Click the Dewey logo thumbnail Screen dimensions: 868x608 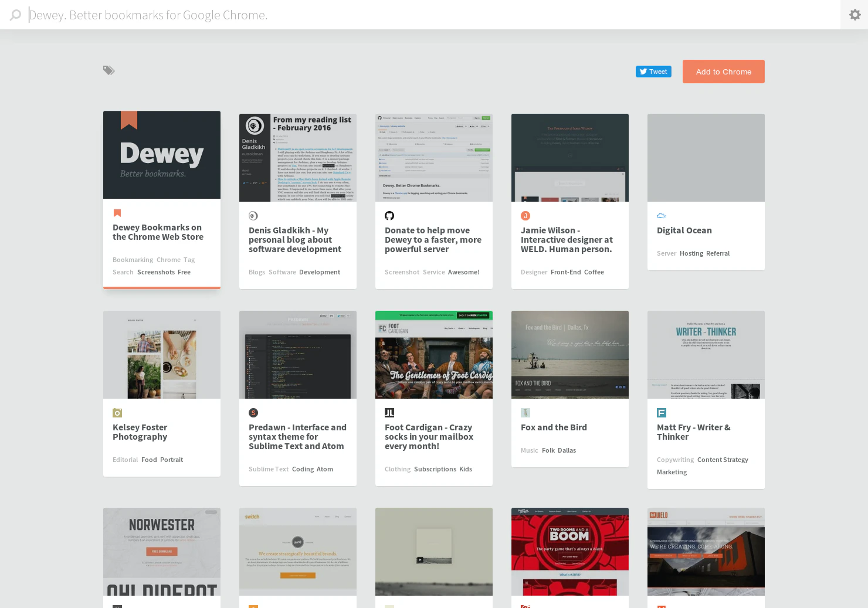[x=162, y=155]
